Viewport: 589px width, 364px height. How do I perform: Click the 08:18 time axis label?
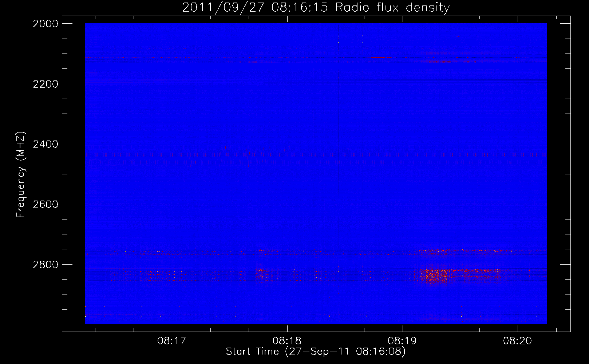click(287, 341)
